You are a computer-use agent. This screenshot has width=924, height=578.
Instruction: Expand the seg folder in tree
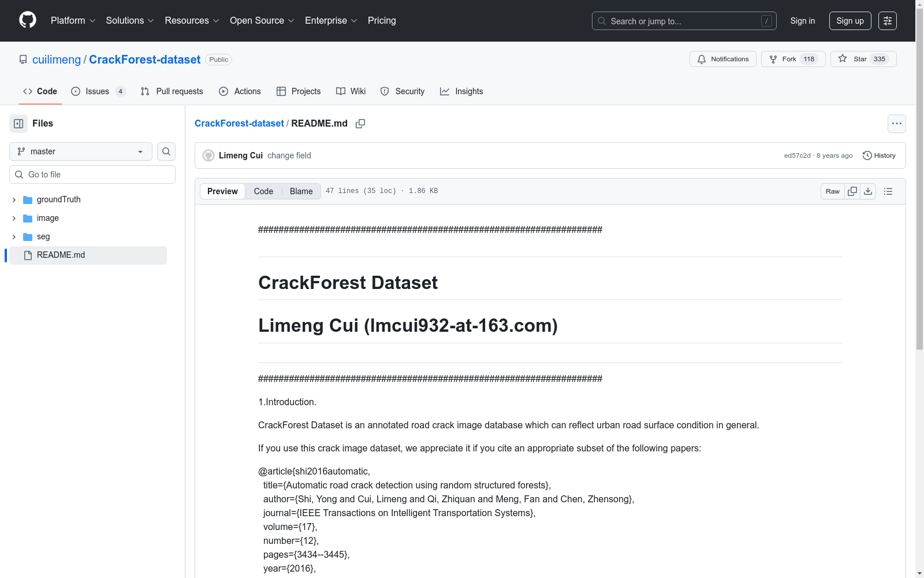click(14, 237)
